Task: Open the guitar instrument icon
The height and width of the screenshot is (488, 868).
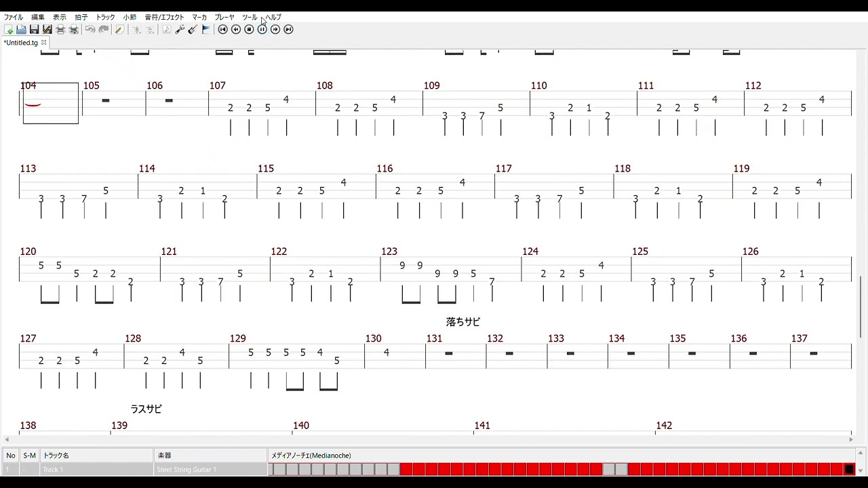Action: pos(193,29)
